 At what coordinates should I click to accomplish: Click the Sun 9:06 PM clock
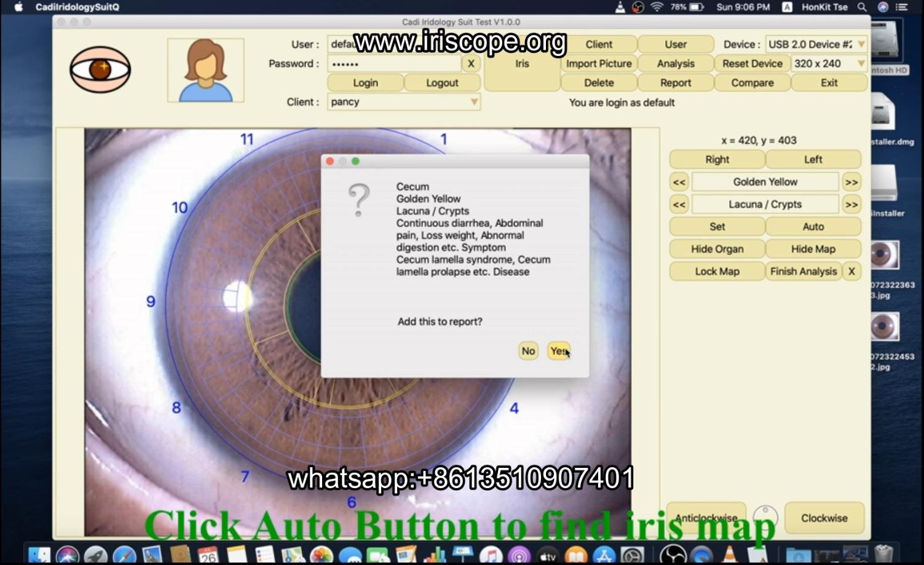pyautogui.click(x=743, y=7)
